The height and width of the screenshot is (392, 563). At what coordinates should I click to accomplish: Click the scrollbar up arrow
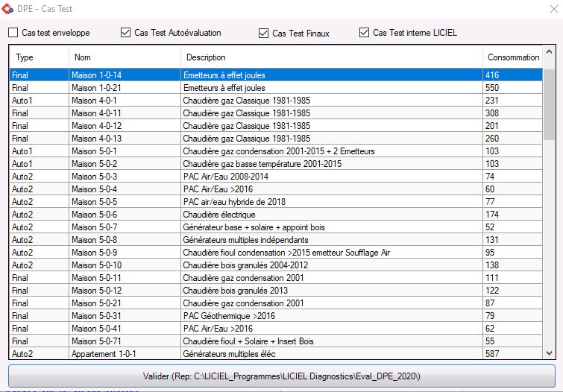click(x=549, y=51)
